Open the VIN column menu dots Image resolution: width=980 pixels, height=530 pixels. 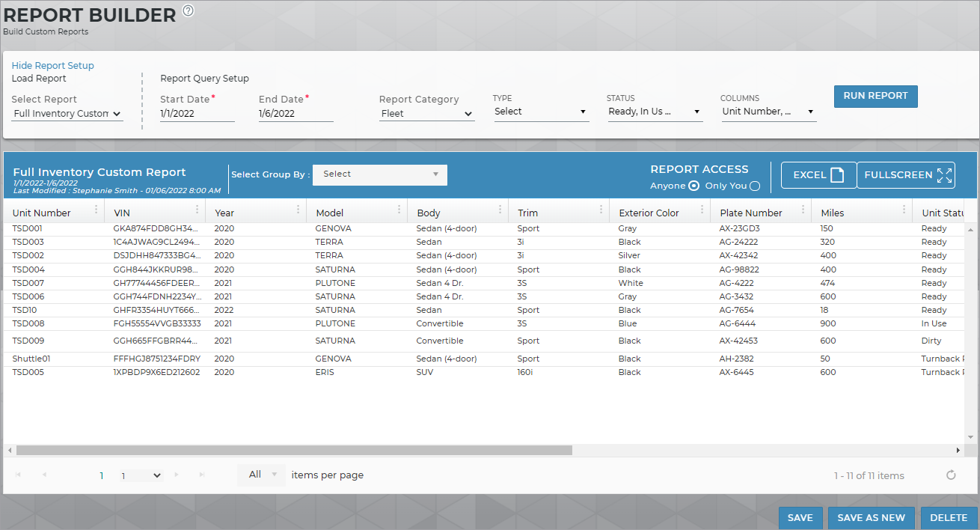pyautogui.click(x=197, y=210)
